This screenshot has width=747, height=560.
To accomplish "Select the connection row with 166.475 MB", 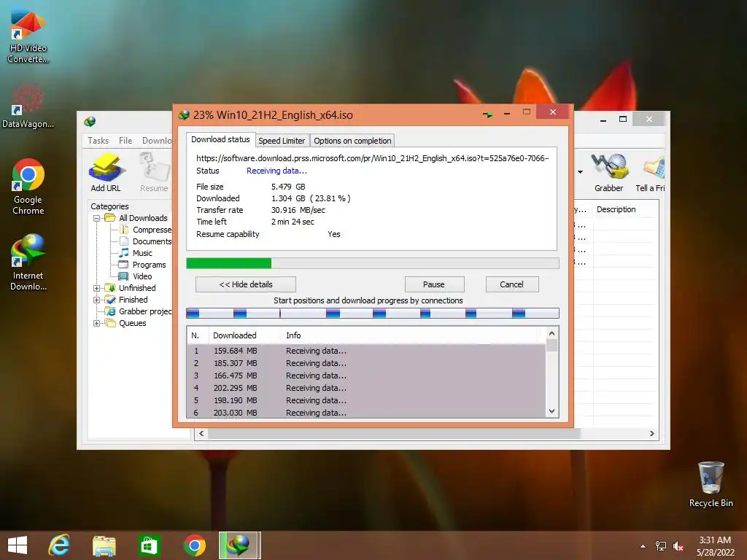I will click(366, 376).
